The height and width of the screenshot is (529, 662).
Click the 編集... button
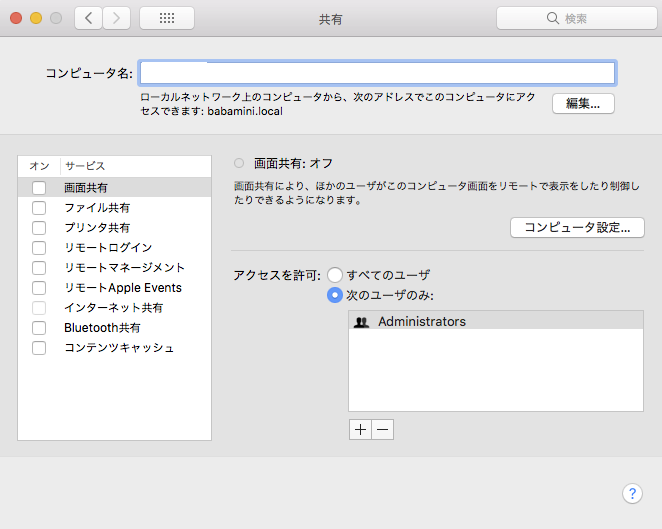click(x=583, y=103)
